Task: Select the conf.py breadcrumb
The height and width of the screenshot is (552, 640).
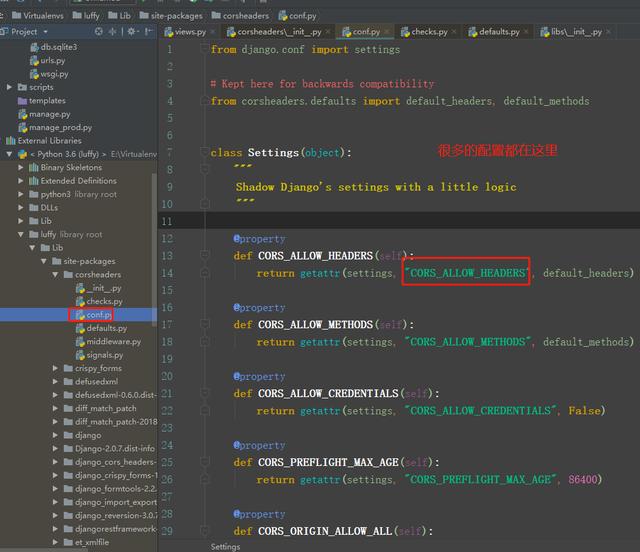Action: point(297,16)
